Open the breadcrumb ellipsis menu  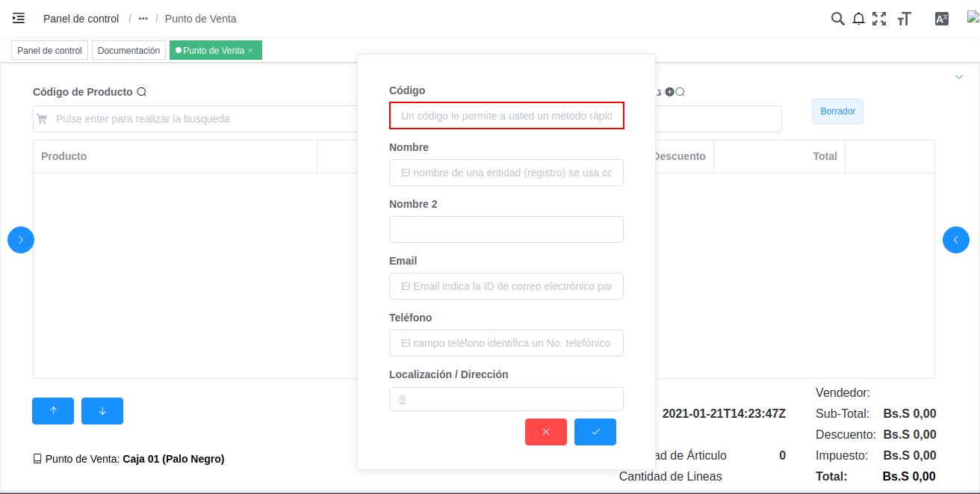click(x=142, y=18)
